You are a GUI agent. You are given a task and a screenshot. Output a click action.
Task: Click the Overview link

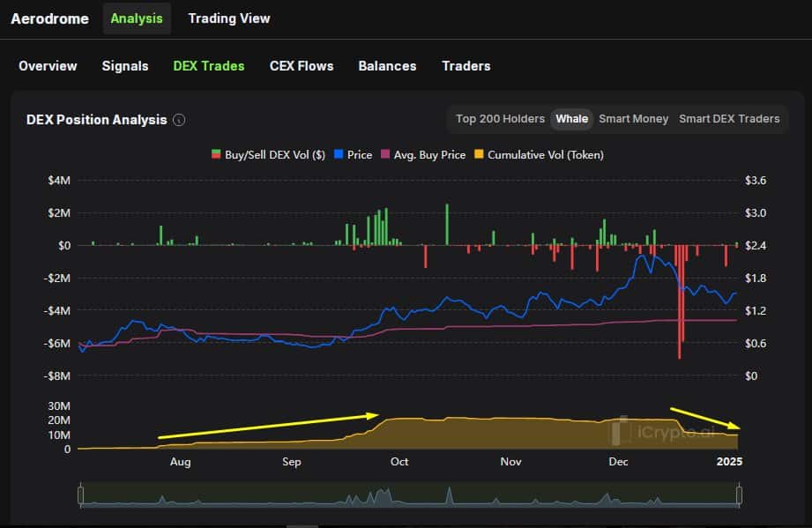(48, 66)
